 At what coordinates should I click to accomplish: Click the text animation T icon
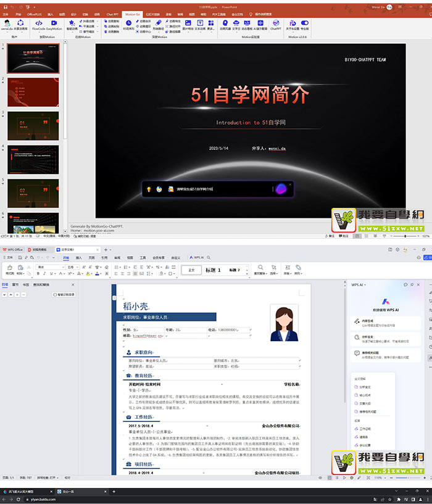click(x=200, y=23)
